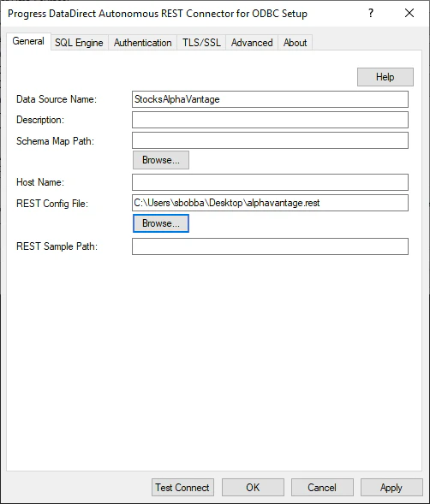
Task: Open the TLS/SSL tab
Action: tap(201, 43)
